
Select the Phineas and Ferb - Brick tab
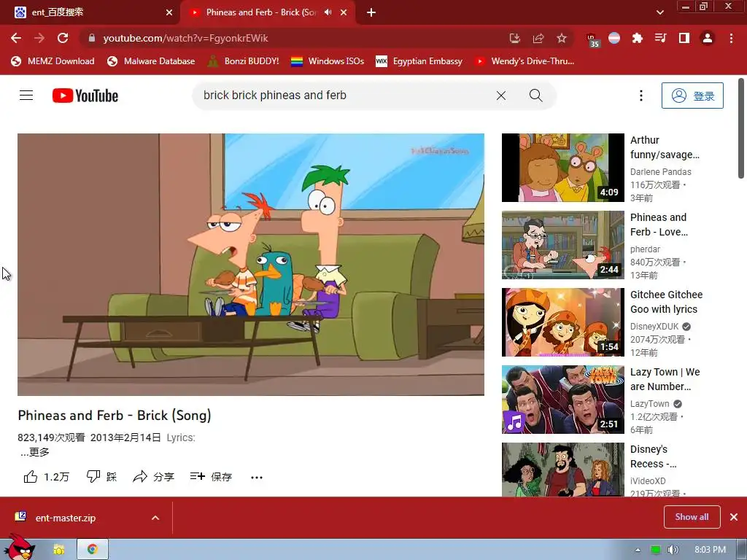pyautogui.click(x=267, y=12)
